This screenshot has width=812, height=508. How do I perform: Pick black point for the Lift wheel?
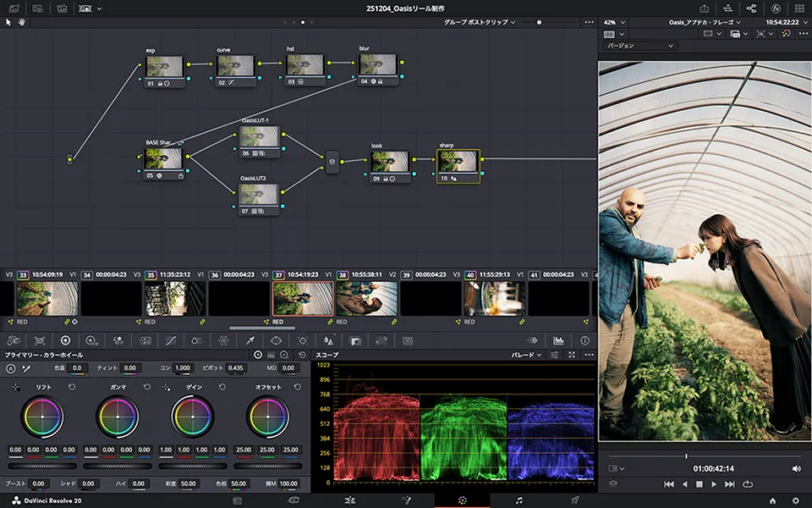point(14,387)
